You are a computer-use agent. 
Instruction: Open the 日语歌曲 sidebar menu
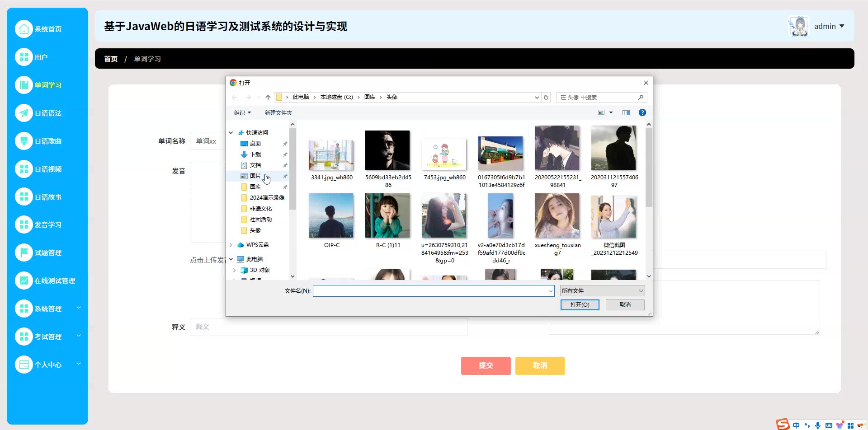point(48,141)
